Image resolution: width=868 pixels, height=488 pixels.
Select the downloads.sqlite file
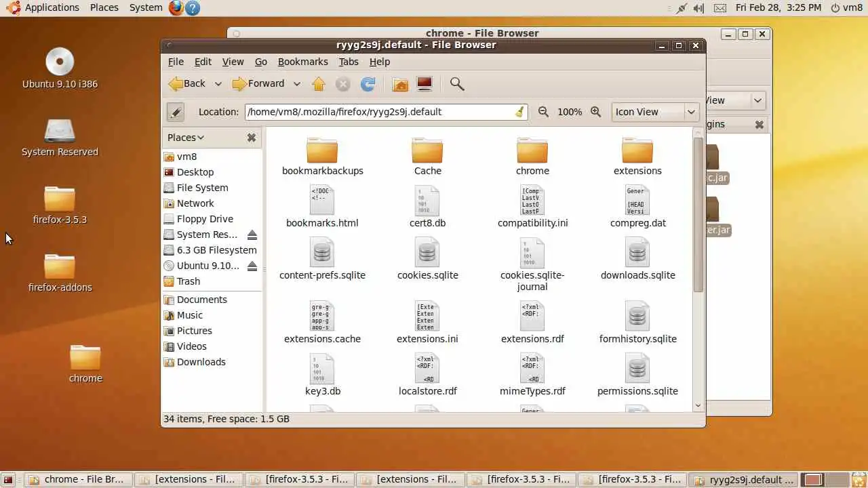[637, 259]
